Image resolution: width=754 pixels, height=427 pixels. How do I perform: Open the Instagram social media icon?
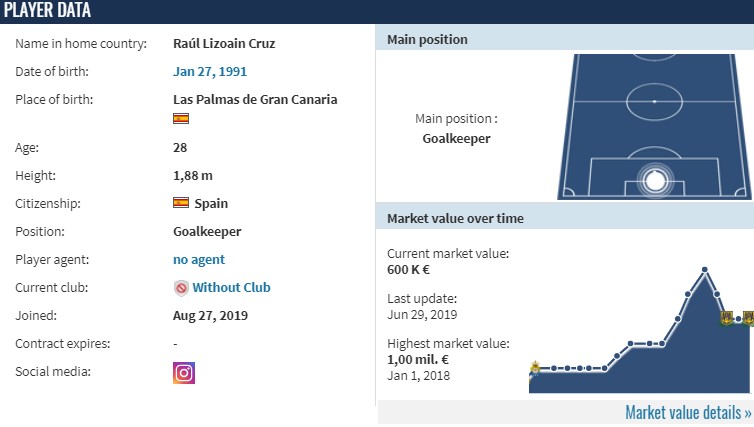184,372
